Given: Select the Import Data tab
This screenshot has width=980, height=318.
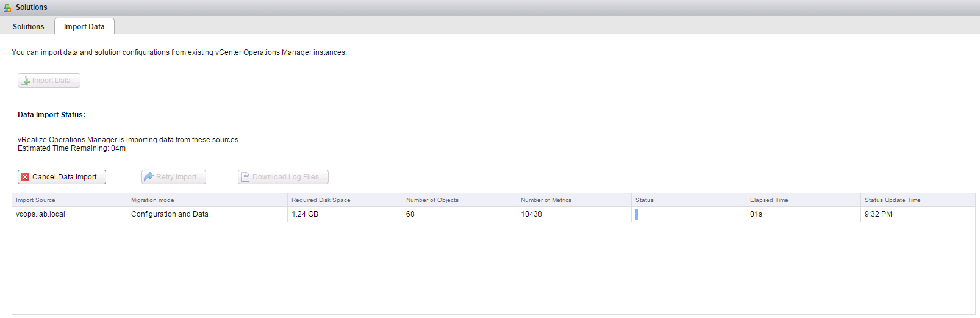Looking at the screenshot, I should pos(84,27).
